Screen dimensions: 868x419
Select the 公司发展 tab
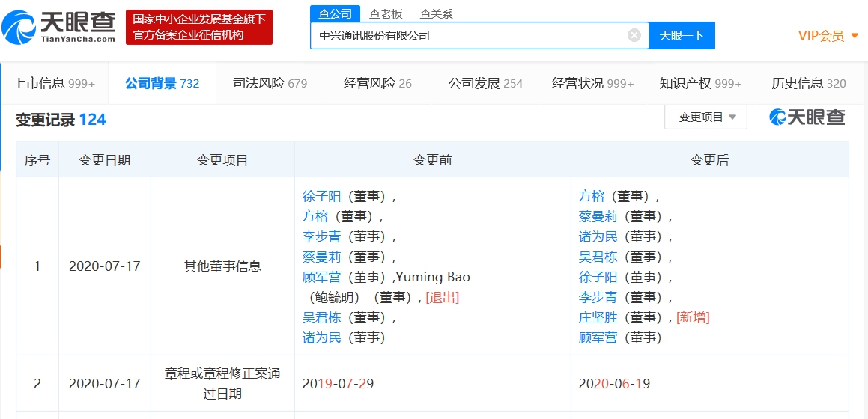point(485,83)
